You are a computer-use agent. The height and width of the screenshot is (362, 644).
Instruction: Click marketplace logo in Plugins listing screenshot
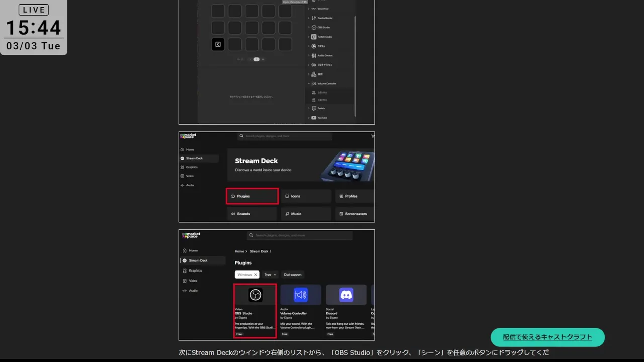point(191,235)
